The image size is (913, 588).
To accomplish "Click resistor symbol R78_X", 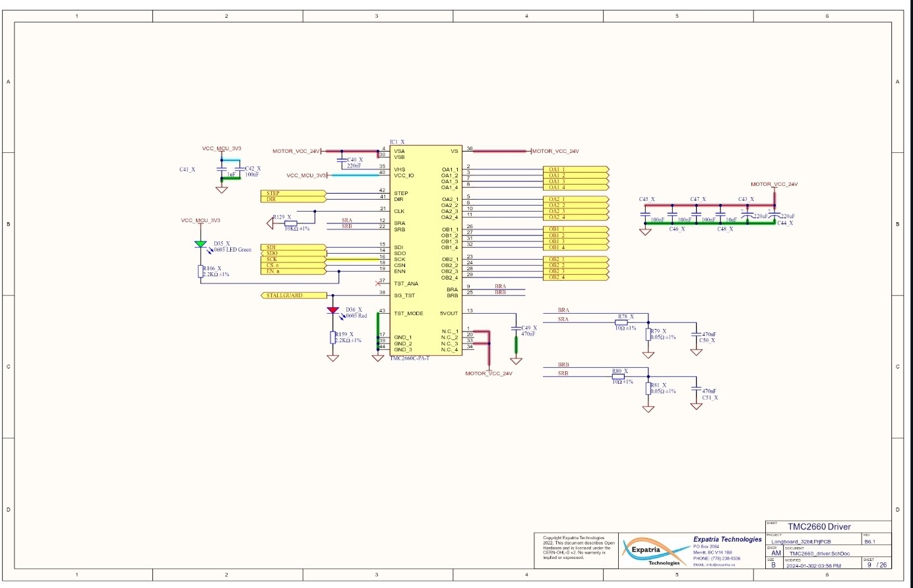I will coord(621,323).
